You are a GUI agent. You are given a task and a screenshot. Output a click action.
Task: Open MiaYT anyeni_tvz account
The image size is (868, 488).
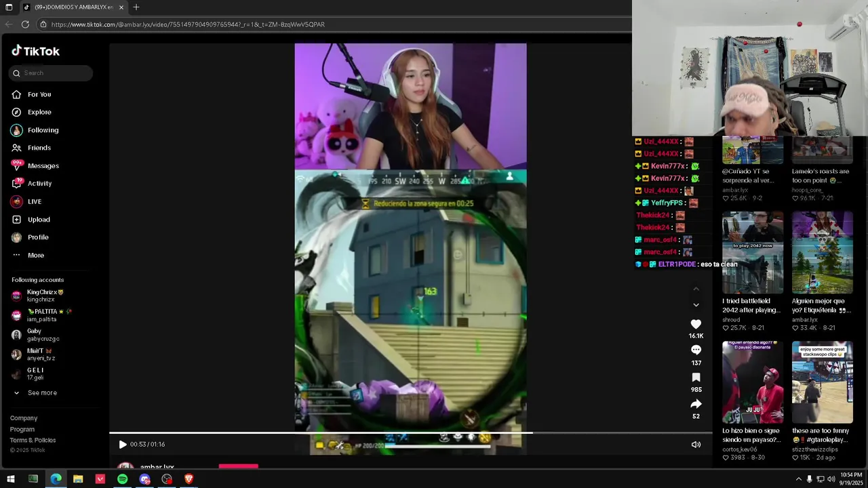click(x=41, y=354)
